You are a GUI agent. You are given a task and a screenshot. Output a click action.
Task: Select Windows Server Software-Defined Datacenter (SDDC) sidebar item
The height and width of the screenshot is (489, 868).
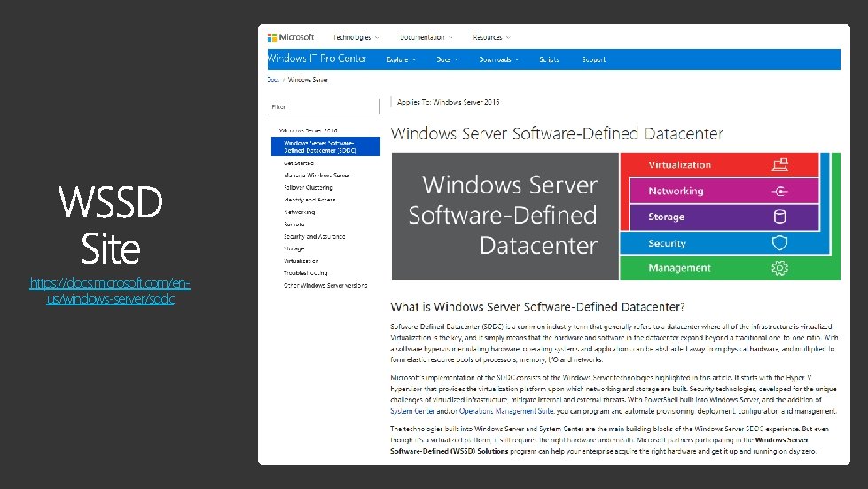coord(325,146)
